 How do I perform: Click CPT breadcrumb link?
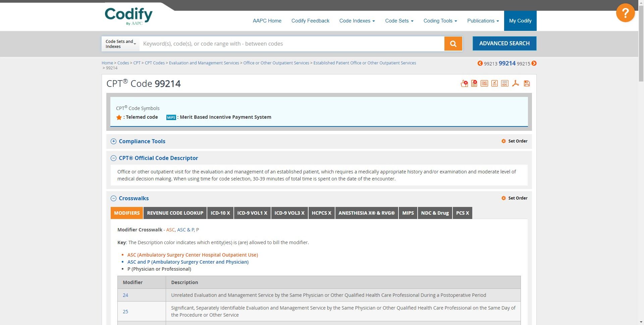click(x=137, y=63)
